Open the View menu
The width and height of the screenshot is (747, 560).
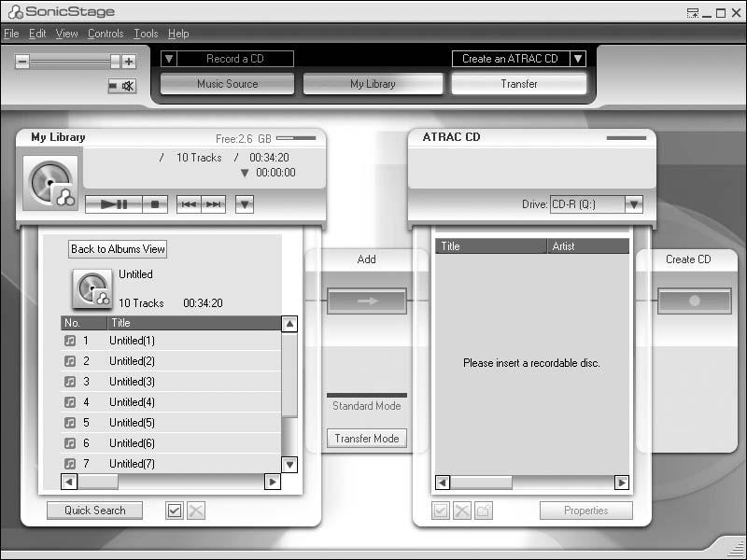tap(66, 34)
